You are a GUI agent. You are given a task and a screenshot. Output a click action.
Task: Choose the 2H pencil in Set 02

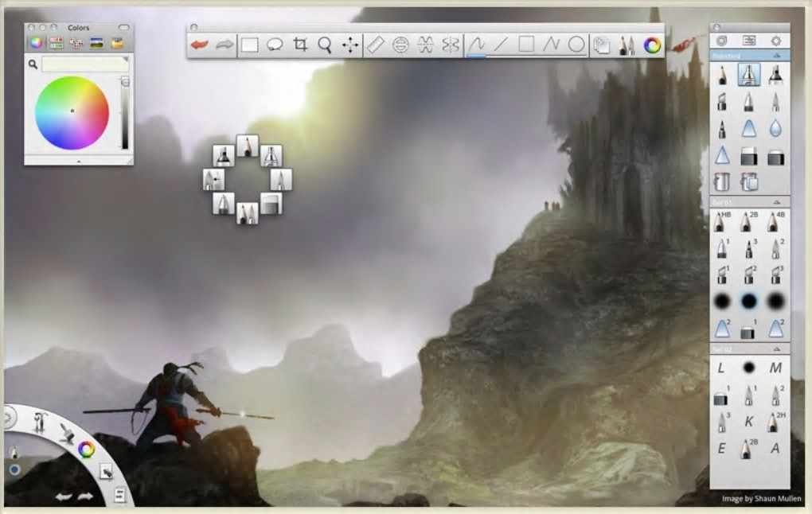tap(775, 422)
